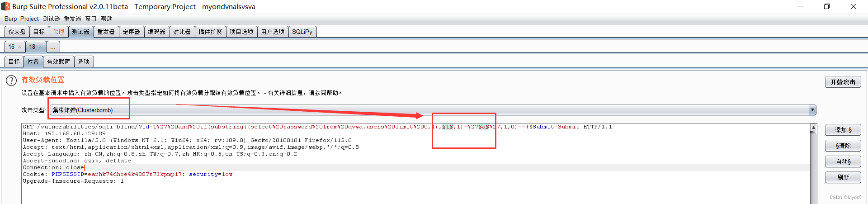The image size is (868, 204).
Task: Switch to the 编码器 tab
Action: click(156, 32)
